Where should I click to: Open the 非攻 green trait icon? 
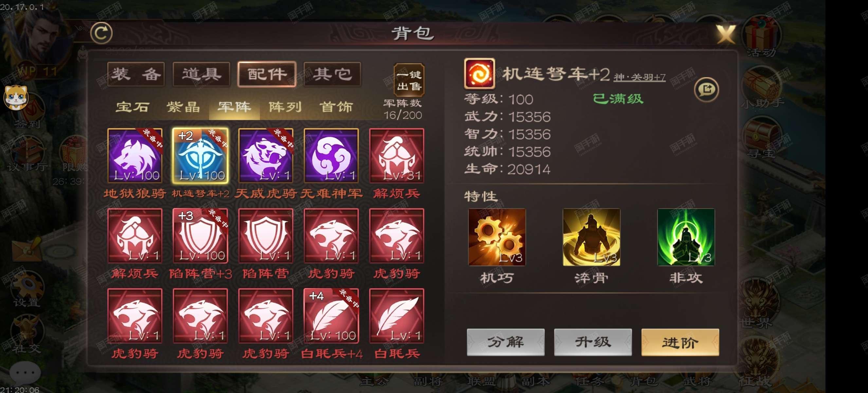[x=686, y=237]
